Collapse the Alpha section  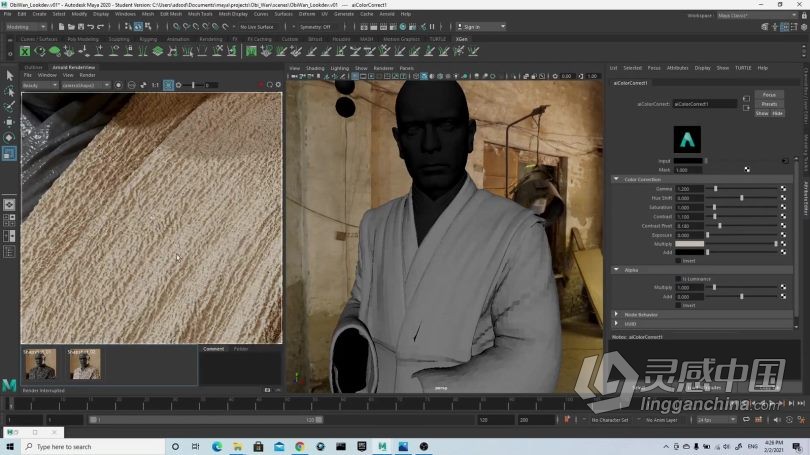point(616,270)
